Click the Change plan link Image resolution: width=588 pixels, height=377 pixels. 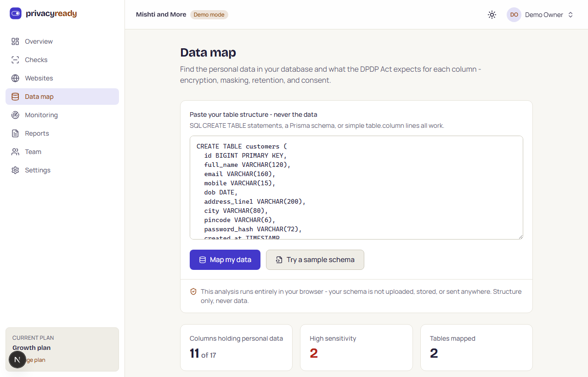click(35, 360)
